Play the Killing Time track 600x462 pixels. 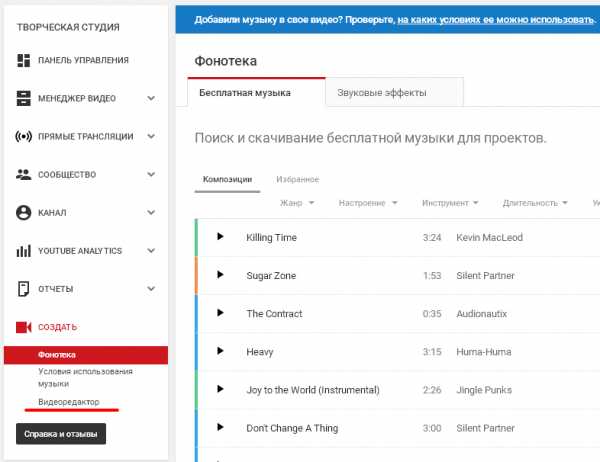(220, 237)
